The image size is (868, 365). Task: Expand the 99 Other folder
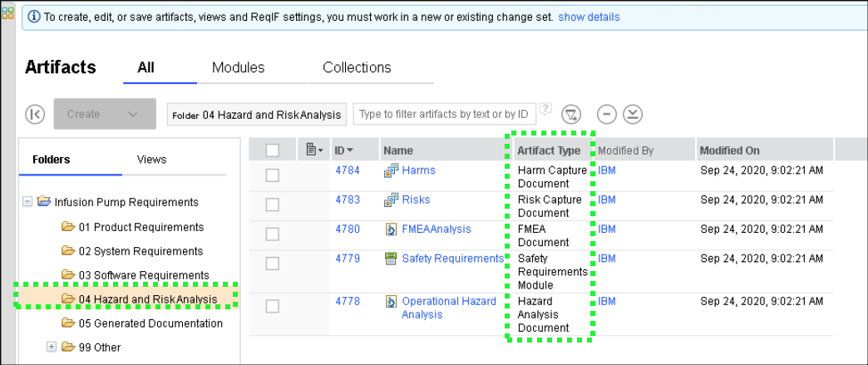click(x=52, y=347)
